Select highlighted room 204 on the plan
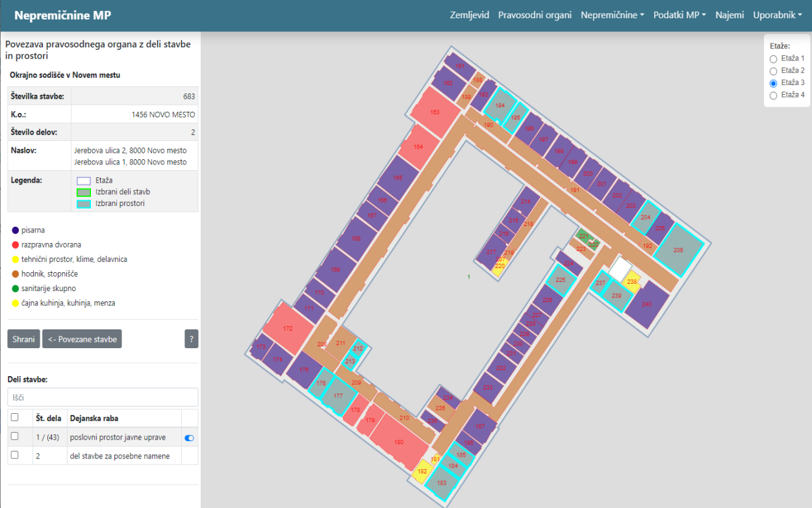 pyautogui.click(x=645, y=218)
